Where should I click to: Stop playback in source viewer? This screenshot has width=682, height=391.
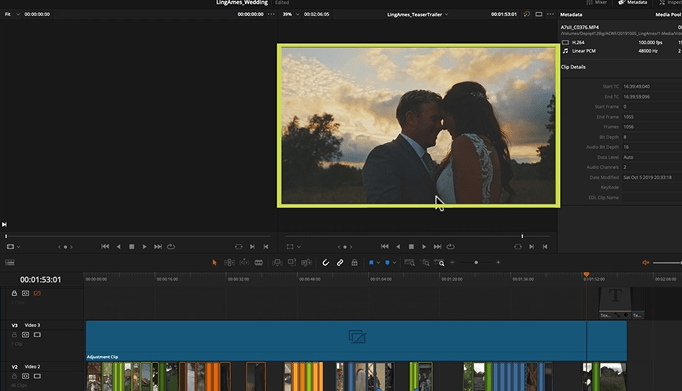coord(131,247)
